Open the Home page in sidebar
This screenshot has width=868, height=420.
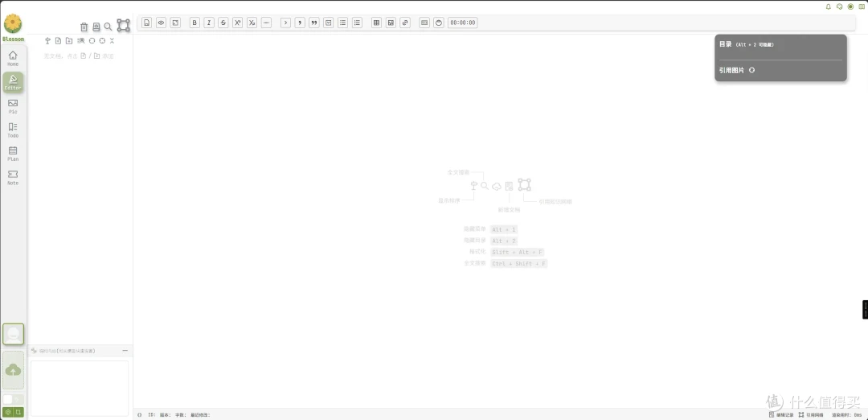[x=13, y=58]
